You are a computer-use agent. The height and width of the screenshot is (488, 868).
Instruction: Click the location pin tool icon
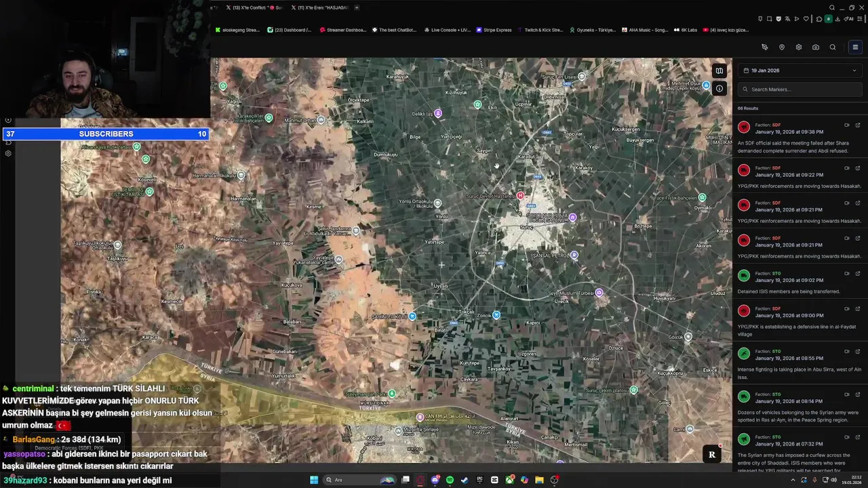pyautogui.click(x=782, y=47)
